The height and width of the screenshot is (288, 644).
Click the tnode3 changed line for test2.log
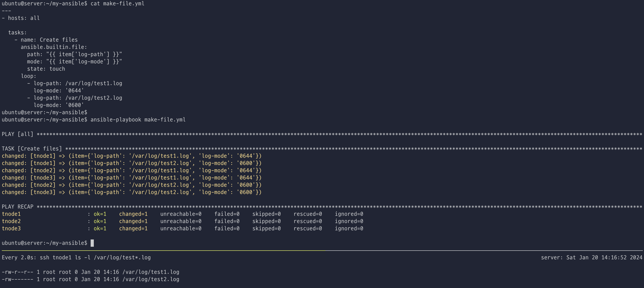pos(131,192)
